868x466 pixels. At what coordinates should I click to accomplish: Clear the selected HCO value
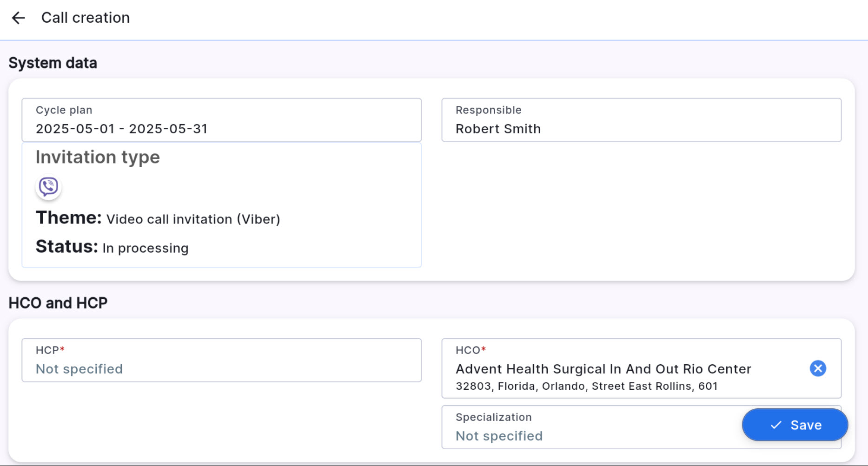(817, 368)
